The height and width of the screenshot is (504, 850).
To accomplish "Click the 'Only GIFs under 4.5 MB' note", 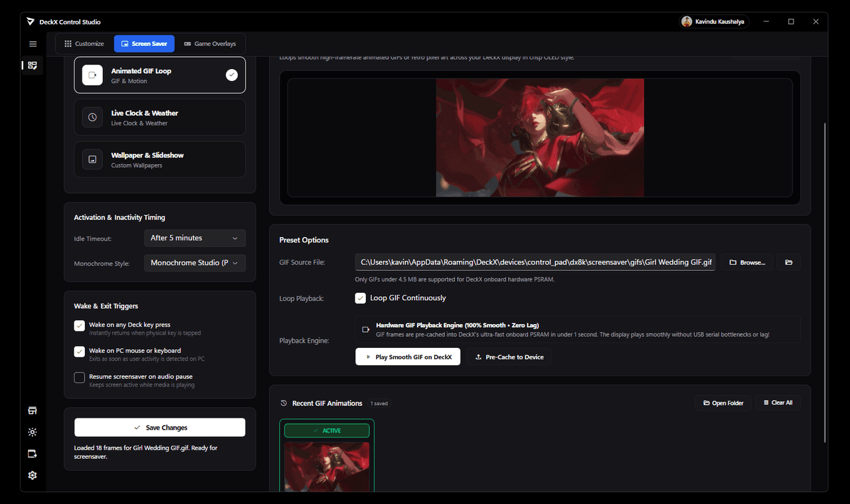I will coord(455,279).
